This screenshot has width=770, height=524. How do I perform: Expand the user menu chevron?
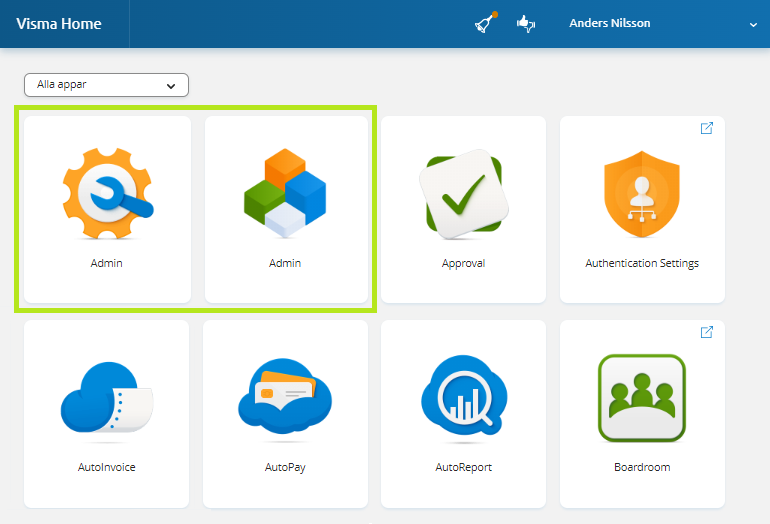click(x=753, y=25)
